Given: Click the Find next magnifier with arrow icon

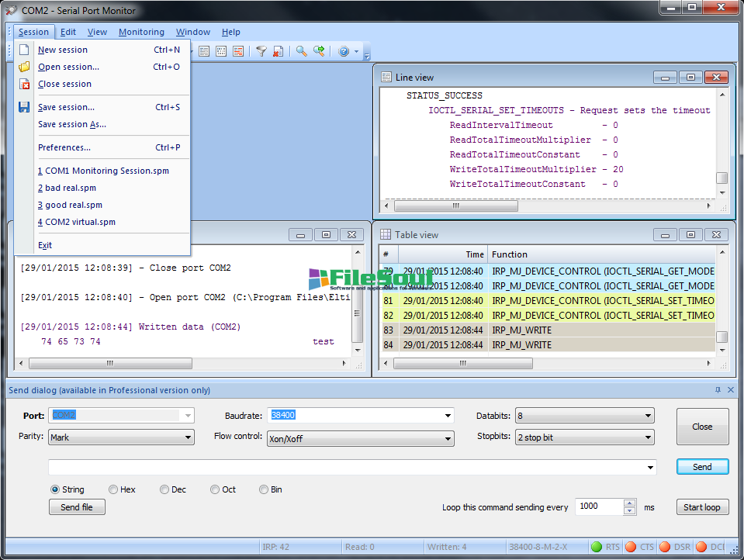Looking at the screenshot, I should point(319,51).
